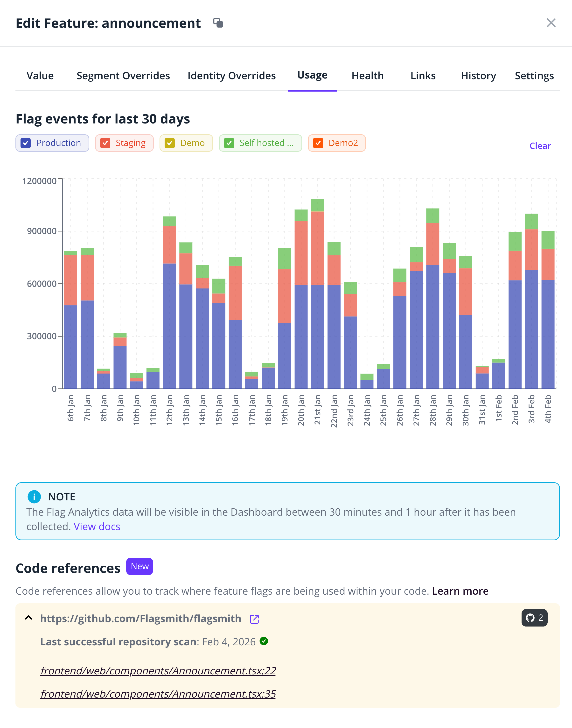The height and width of the screenshot is (728, 572).
Task: Go to the Settings tab
Action: [534, 76]
